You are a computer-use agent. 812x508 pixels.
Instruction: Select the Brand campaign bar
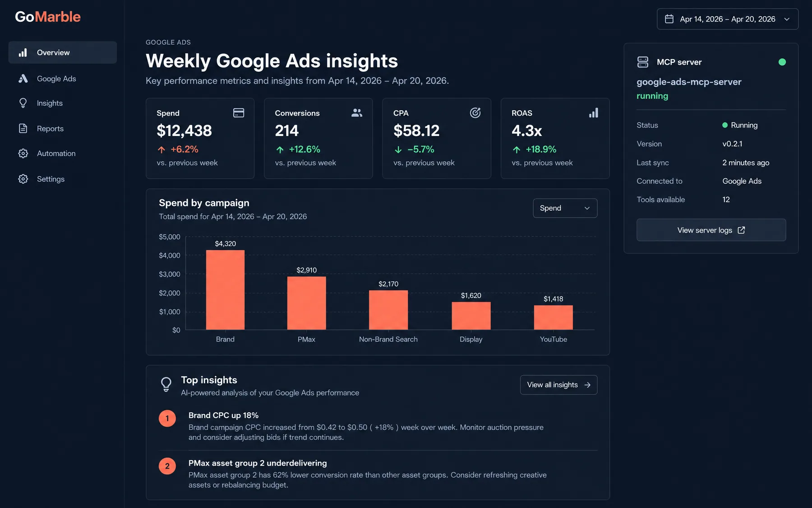[x=225, y=290]
